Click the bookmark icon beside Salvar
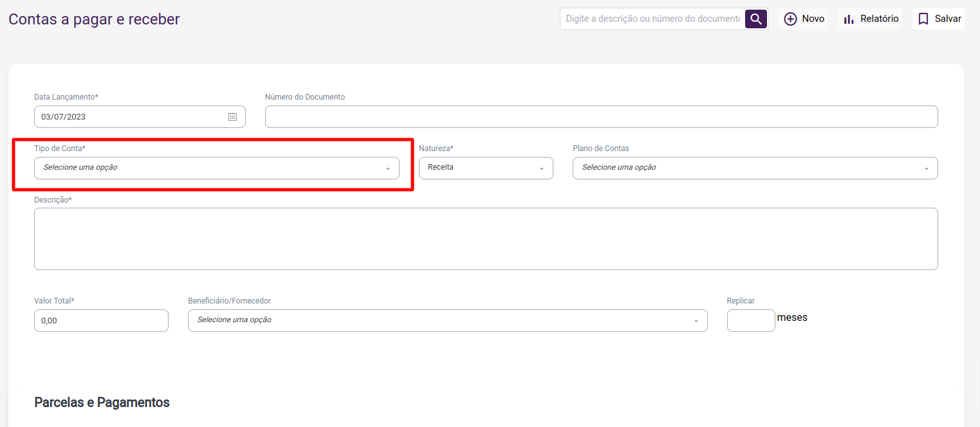Image resolution: width=980 pixels, height=427 pixels. click(x=923, y=19)
